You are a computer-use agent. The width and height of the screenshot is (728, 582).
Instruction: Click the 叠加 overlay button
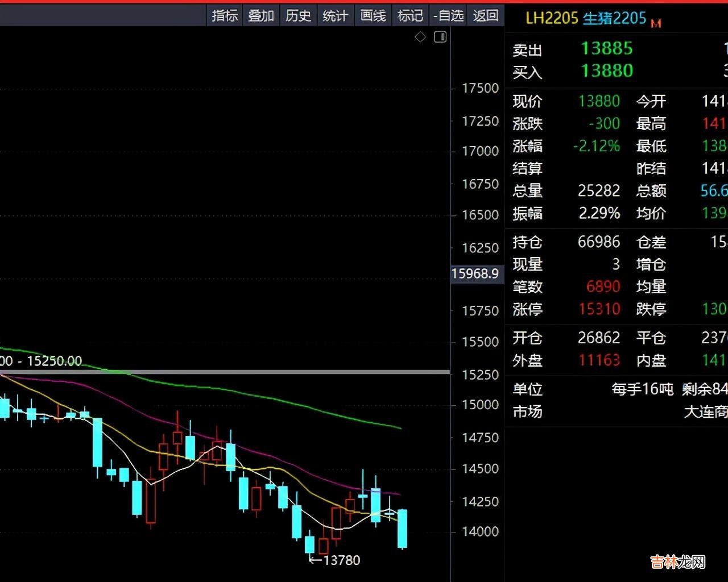(261, 15)
